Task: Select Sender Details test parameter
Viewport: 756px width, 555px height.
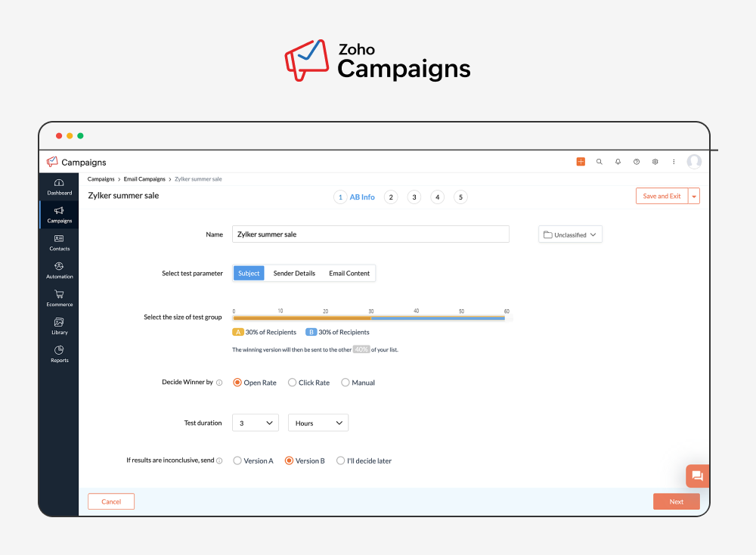Action: 294,274
